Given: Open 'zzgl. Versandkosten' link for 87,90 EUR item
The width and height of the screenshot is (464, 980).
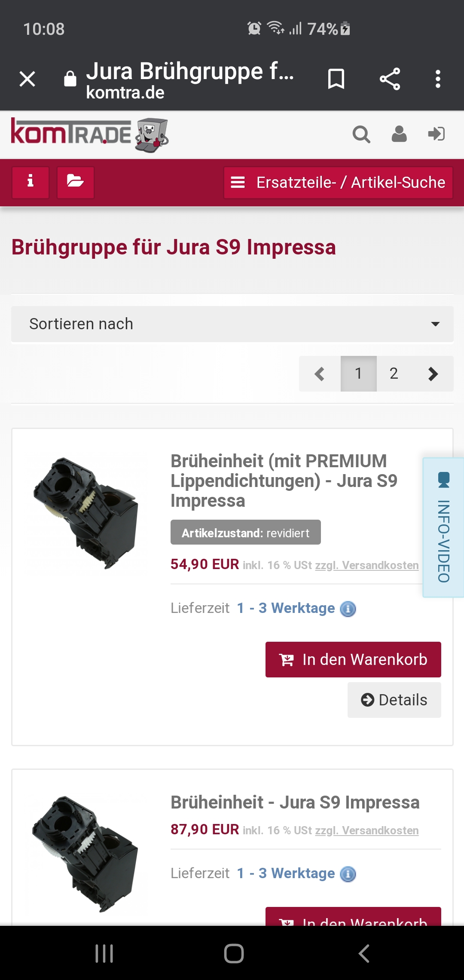Looking at the screenshot, I should [367, 830].
